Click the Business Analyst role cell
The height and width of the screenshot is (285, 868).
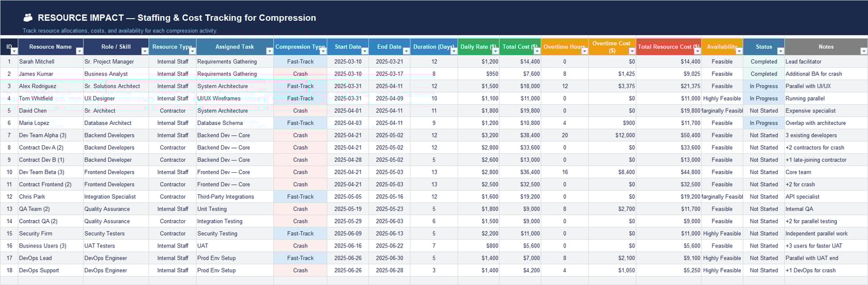pyautogui.click(x=116, y=74)
